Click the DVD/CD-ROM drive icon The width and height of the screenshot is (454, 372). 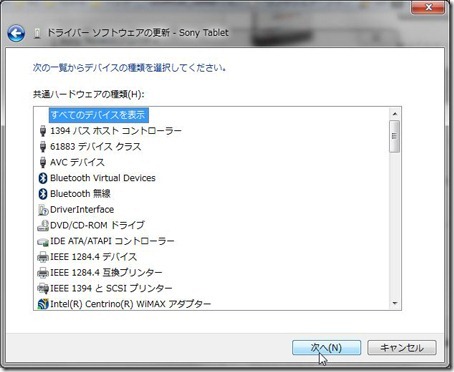(x=43, y=225)
